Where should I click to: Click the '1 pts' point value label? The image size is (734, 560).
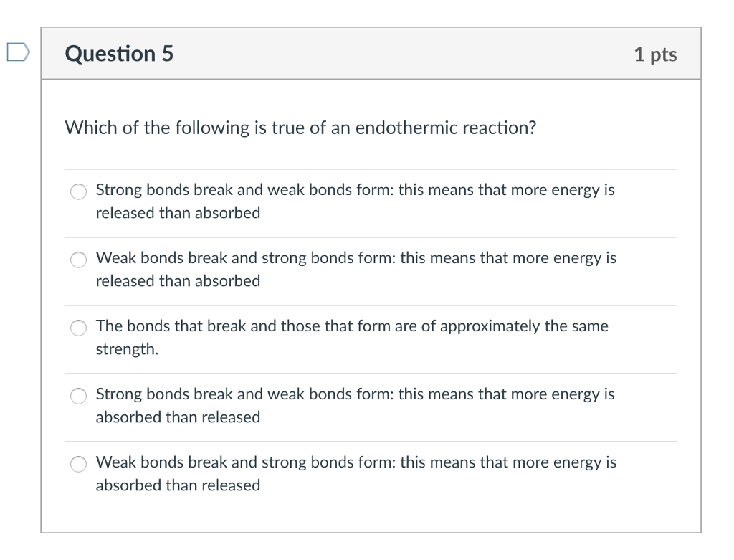pos(655,54)
